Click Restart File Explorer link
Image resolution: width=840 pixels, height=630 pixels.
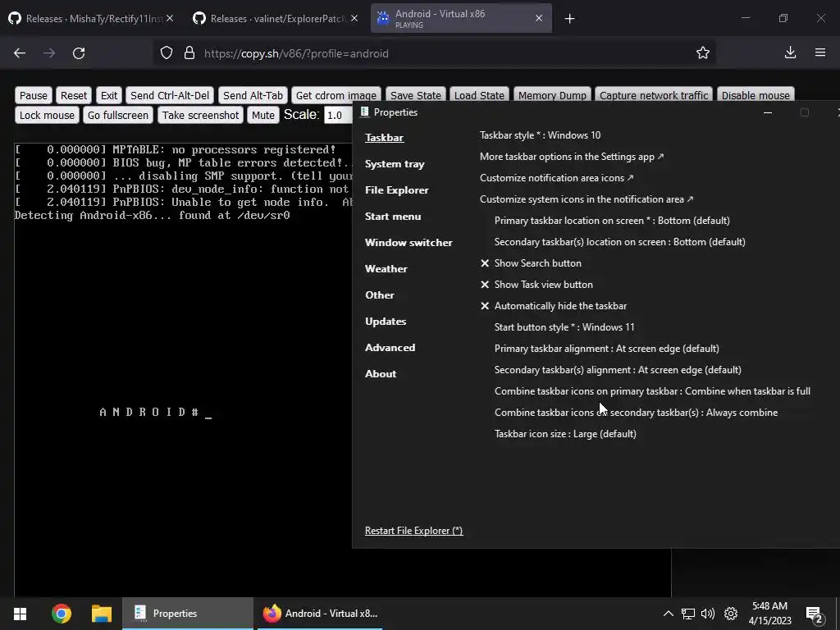(x=413, y=531)
